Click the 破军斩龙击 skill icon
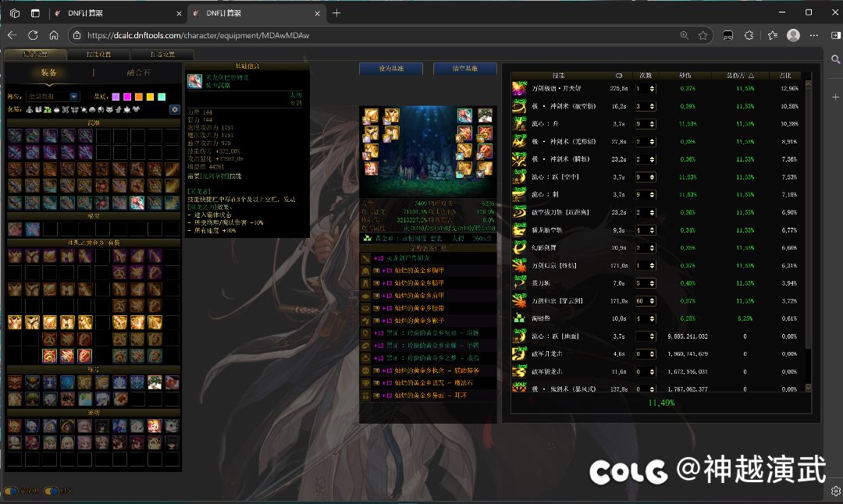843x504 pixels. tap(519, 371)
